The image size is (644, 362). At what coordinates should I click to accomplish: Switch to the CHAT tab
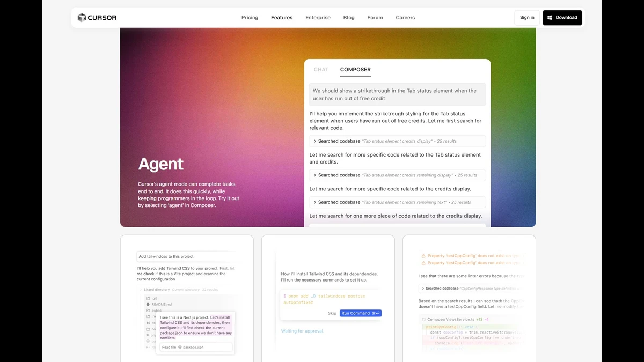pyautogui.click(x=321, y=70)
